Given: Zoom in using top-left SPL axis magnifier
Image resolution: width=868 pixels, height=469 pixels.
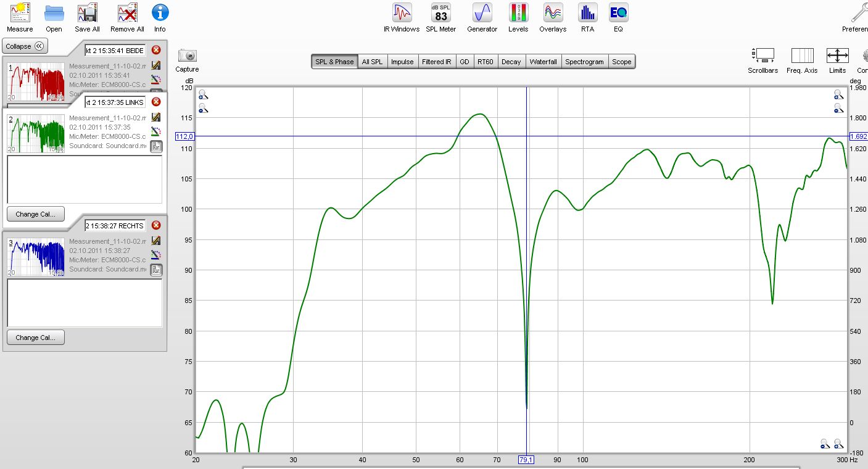Looking at the screenshot, I should pos(203,95).
